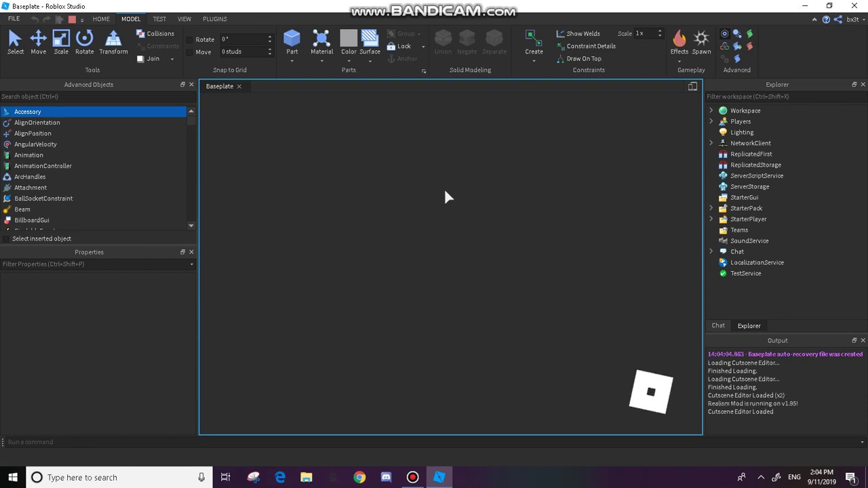Open the Join mode dropdown arrow
Screen dimensions: 868x488
(x=172, y=59)
